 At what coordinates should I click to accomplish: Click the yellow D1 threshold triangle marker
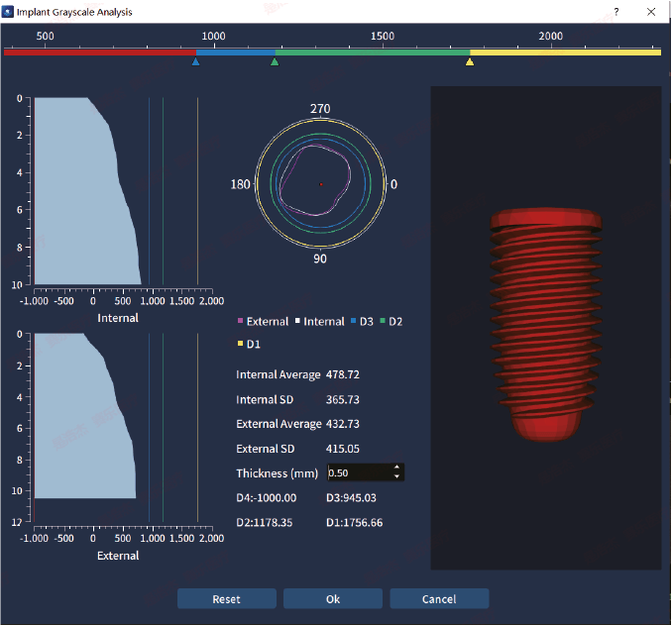[470, 61]
